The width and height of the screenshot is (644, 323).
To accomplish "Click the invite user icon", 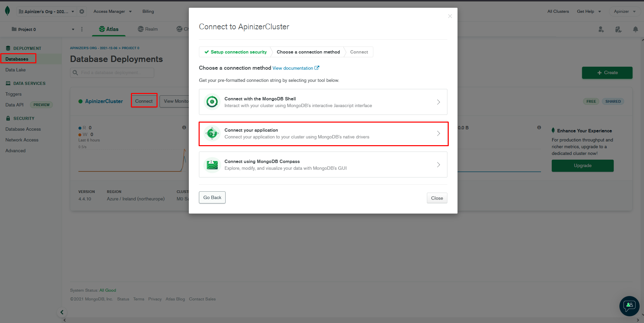I will pos(601,29).
